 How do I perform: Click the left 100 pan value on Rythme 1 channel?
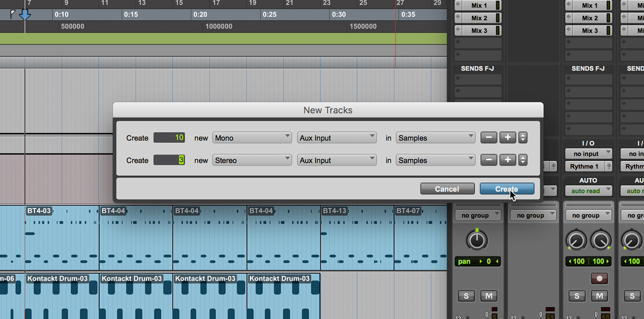[577, 261]
